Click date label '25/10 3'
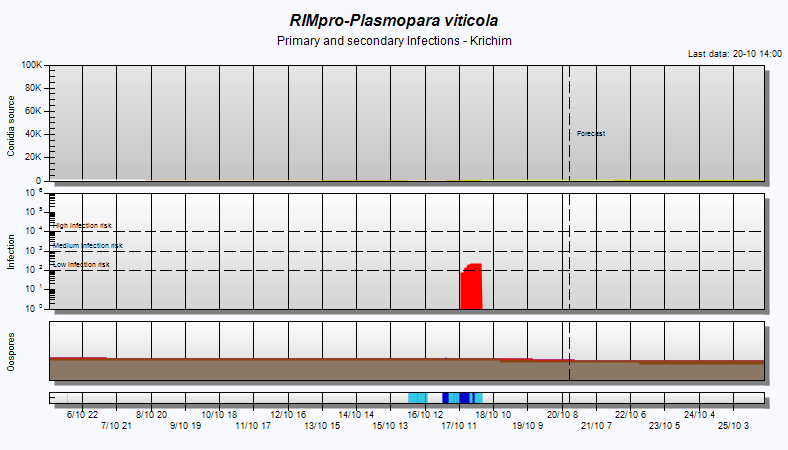788x450 pixels. [x=733, y=426]
